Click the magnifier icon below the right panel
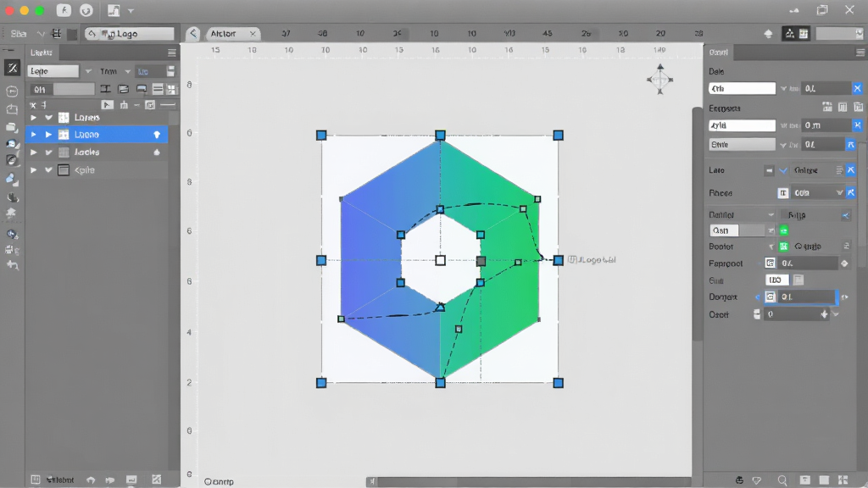This screenshot has height=488, width=868. [x=782, y=480]
